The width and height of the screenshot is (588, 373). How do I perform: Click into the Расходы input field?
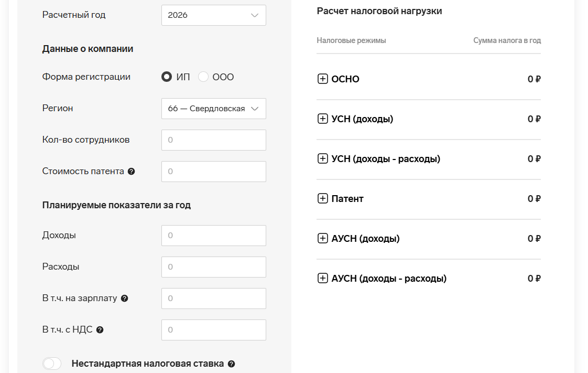pos(213,267)
